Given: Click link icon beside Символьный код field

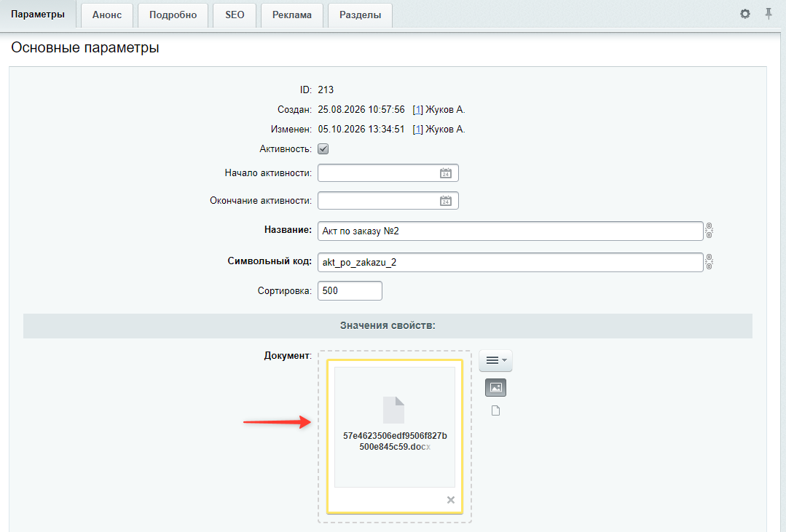Looking at the screenshot, I should coord(709,261).
